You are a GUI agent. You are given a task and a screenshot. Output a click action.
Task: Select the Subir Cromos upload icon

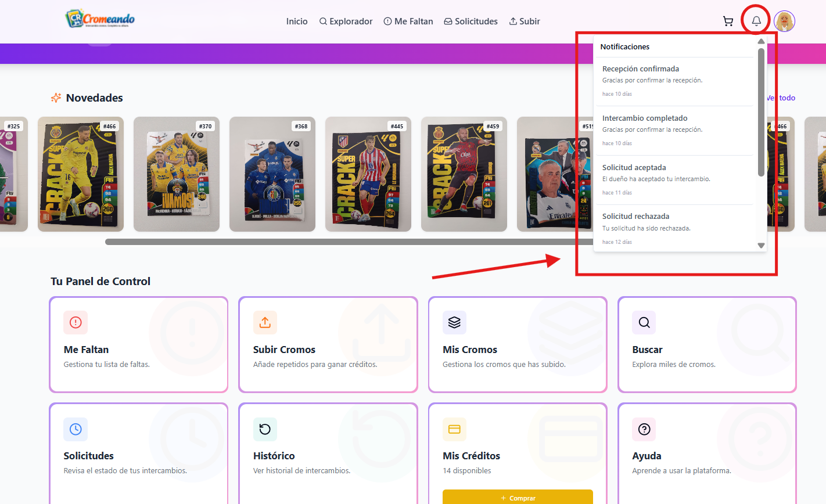[265, 323]
